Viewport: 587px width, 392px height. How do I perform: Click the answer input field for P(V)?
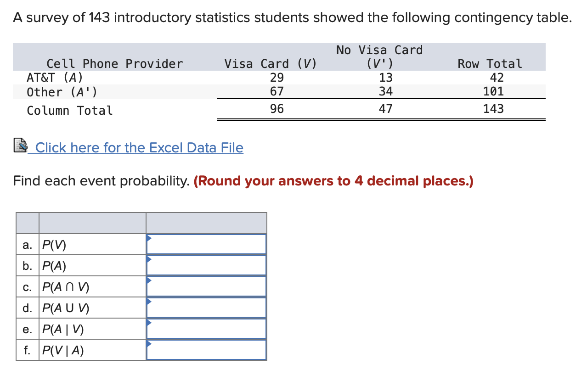click(x=207, y=243)
